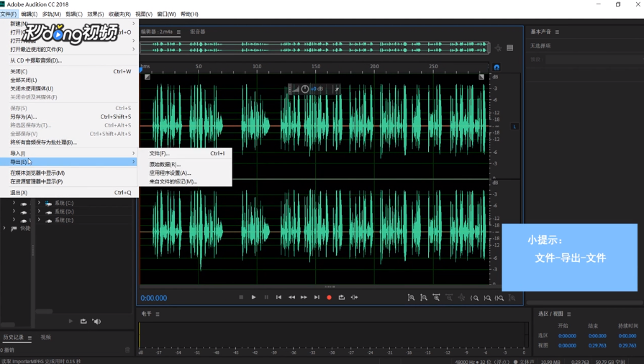644x364 pixels.
Task: Choose Exit (退出) in File menu
Action: pos(69,193)
